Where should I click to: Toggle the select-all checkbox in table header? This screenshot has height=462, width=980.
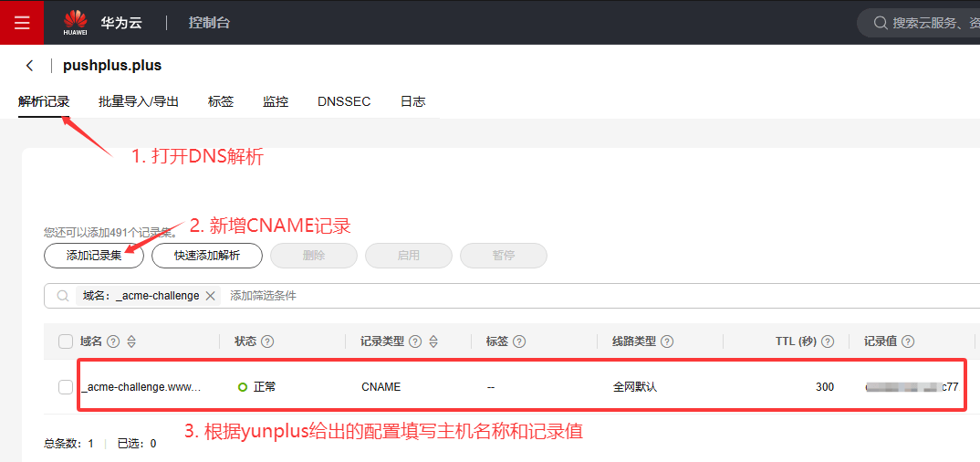point(66,341)
